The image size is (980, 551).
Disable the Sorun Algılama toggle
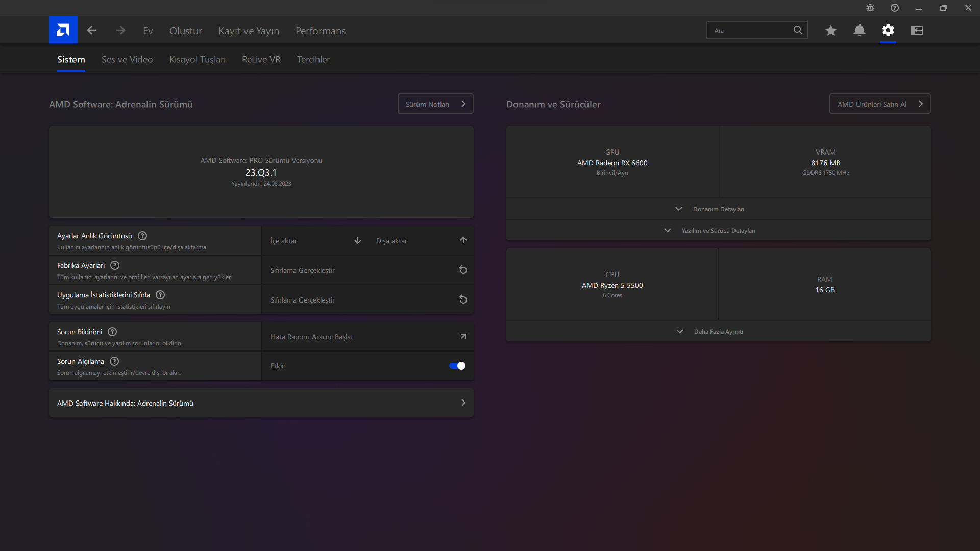coord(457,366)
